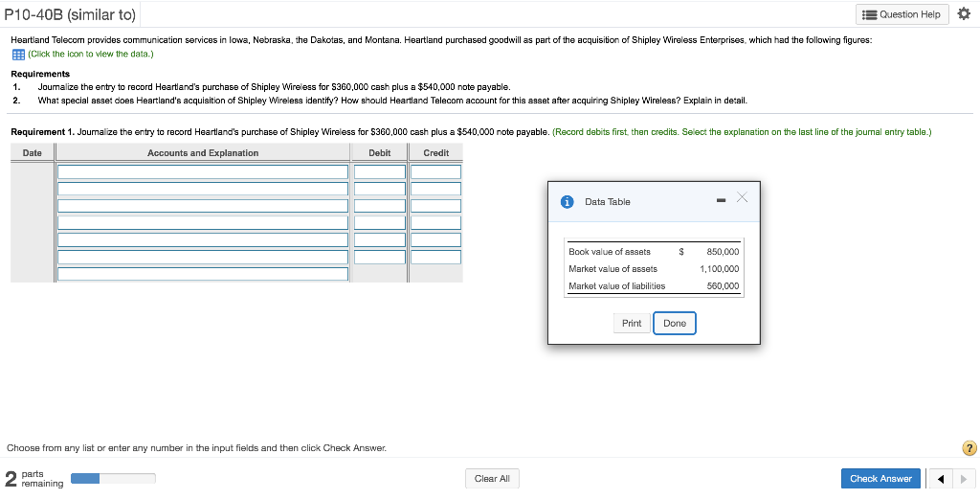Click the 850,000 book value cell
Screen dimensions: 980x499
click(723, 252)
